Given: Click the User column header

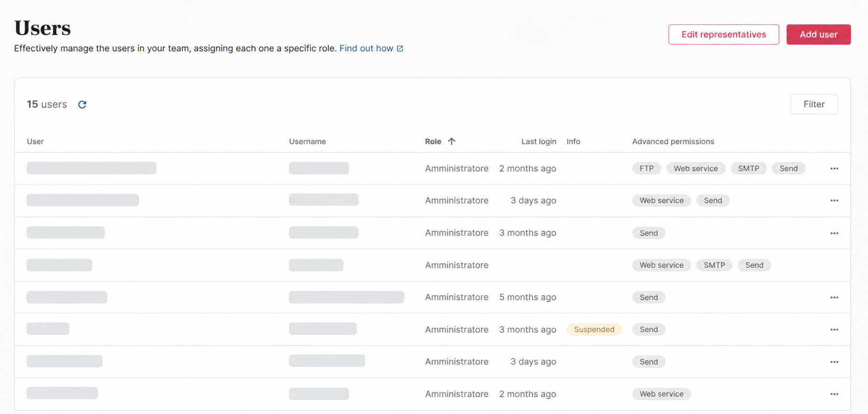Looking at the screenshot, I should point(35,142).
